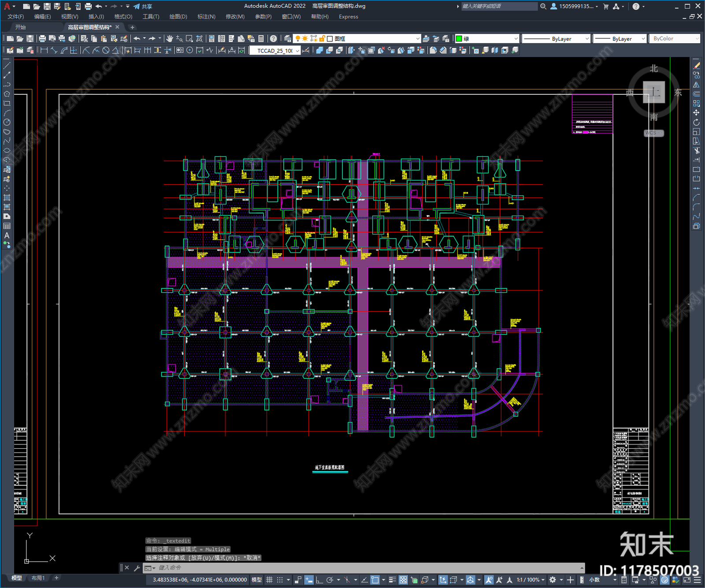
Task: Expand the annotation scale 1:1 / 100% menu
Action: pos(531,580)
